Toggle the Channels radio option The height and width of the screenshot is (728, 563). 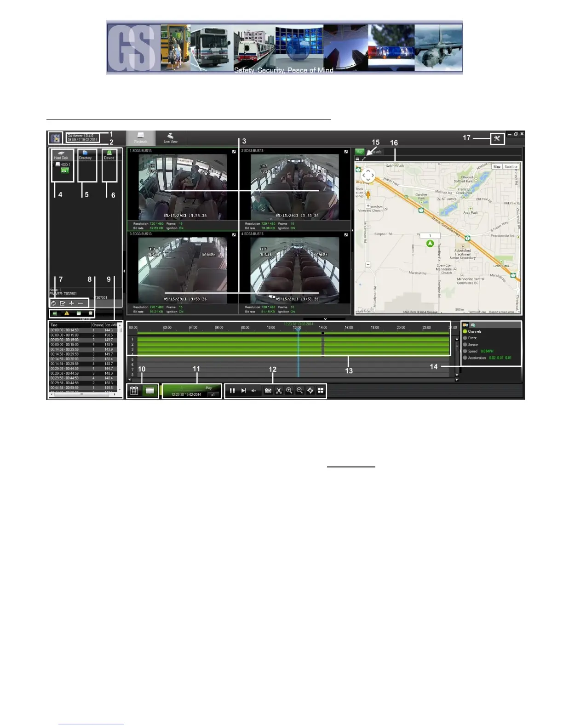coord(465,331)
